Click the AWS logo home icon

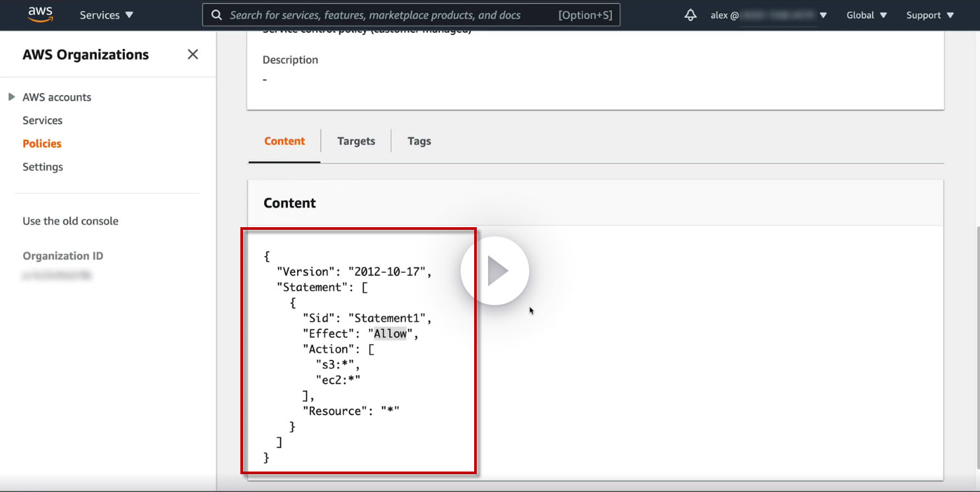pos(40,15)
